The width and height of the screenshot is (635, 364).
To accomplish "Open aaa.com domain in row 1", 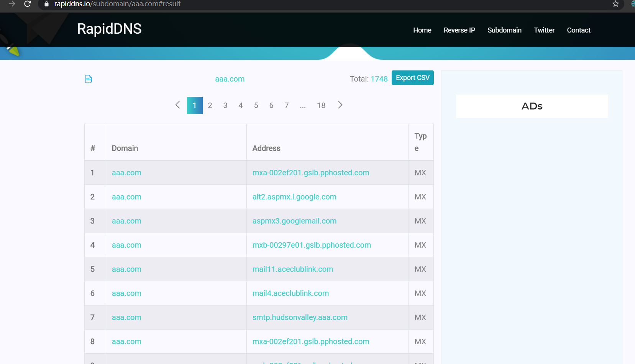I will point(126,173).
